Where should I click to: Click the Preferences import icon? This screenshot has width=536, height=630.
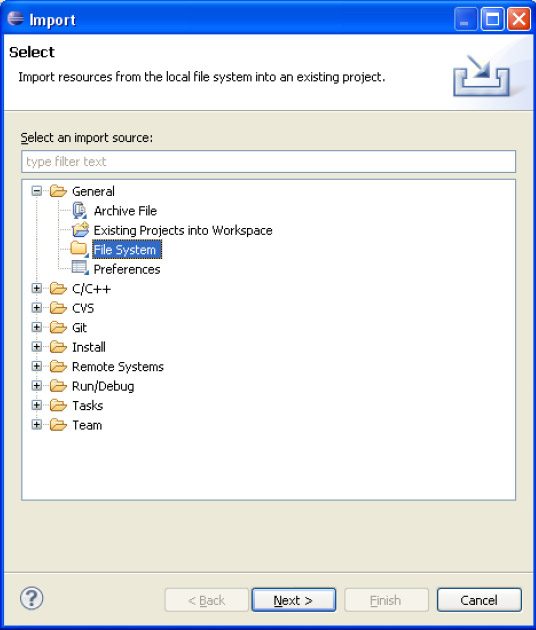[x=80, y=268]
